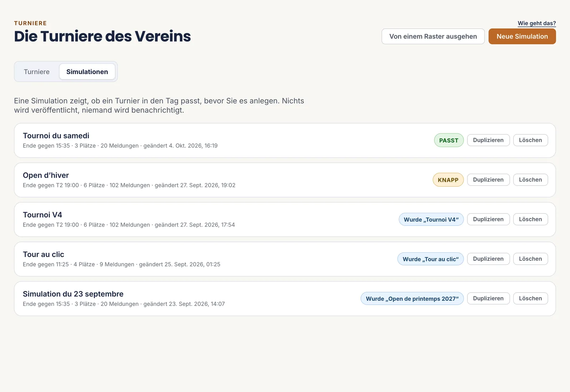Open the "Tournoi V4" simulation title

click(x=42, y=215)
